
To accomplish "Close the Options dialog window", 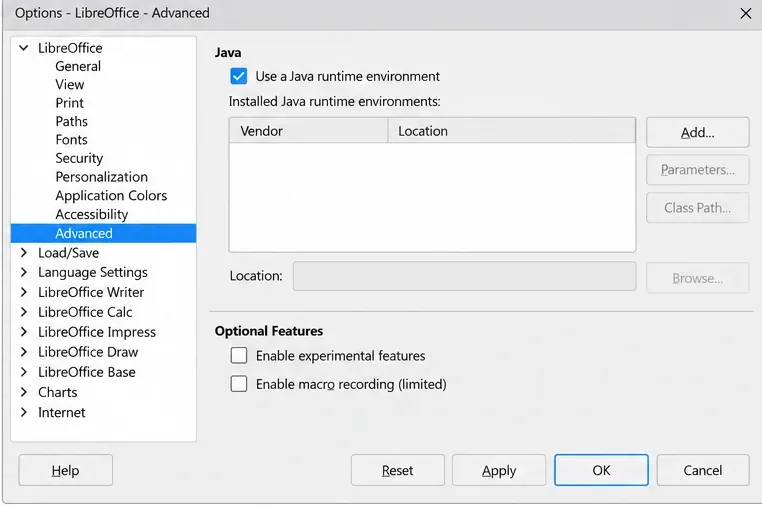I will [x=745, y=13].
